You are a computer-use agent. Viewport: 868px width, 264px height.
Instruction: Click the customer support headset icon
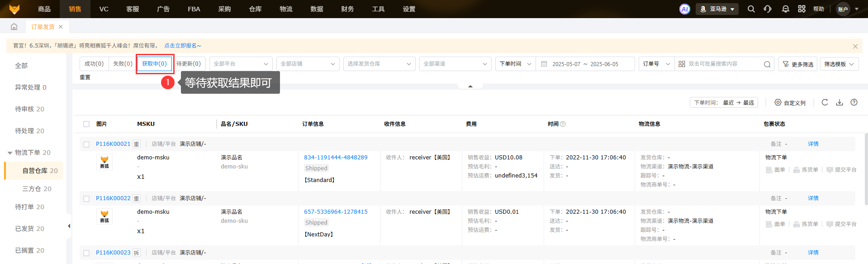coord(768,9)
